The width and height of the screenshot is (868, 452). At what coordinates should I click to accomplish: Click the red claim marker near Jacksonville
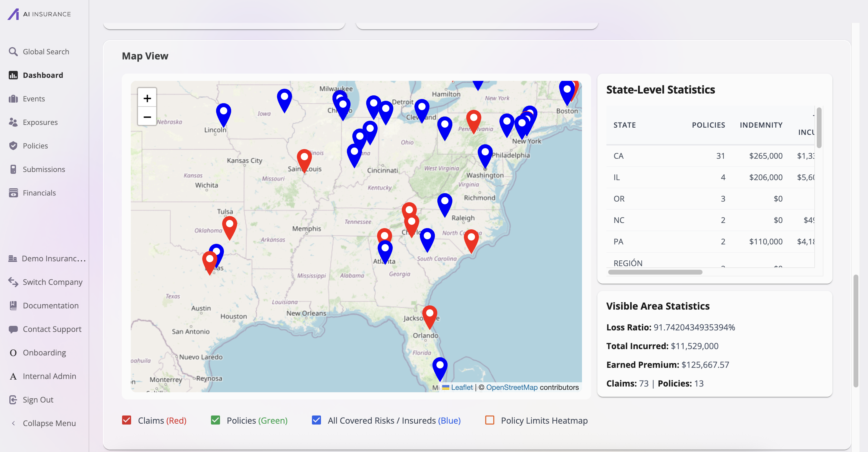(x=429, y=315)
